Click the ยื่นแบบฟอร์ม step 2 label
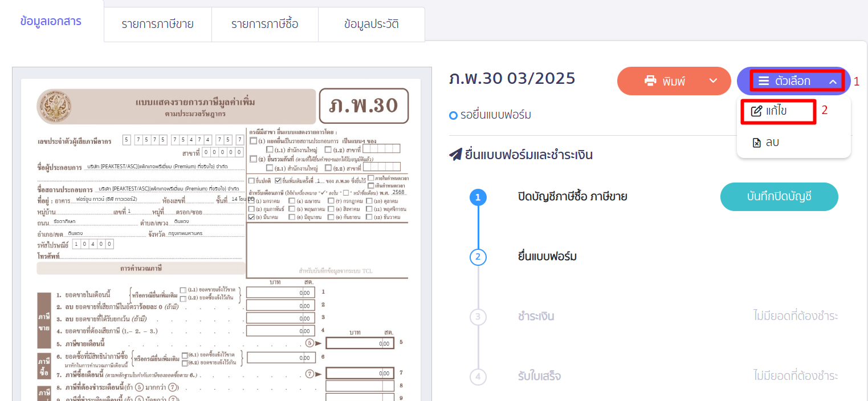The width and height of the screenshot is (868, 401). coord(547,257)
